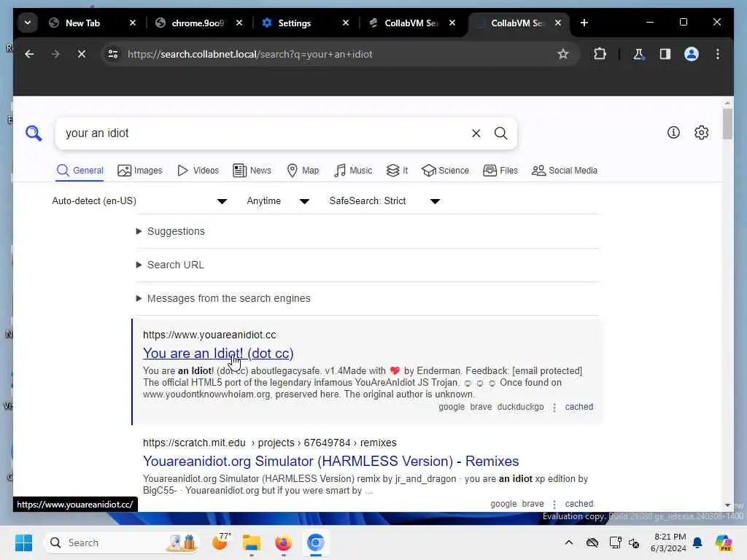
Task: Switch to the Settings browser tab
Action: pyautogui.click(x=305, y=23)
